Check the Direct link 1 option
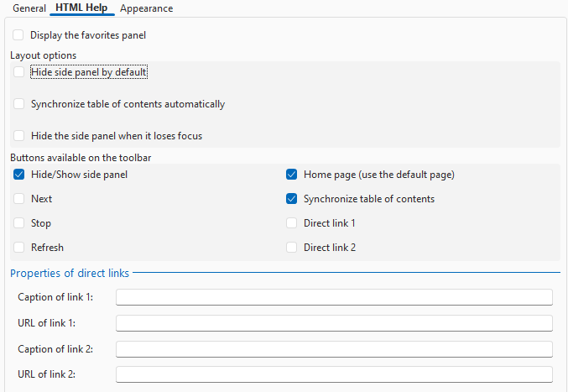The image size is (568, 392). pos(292,223)
